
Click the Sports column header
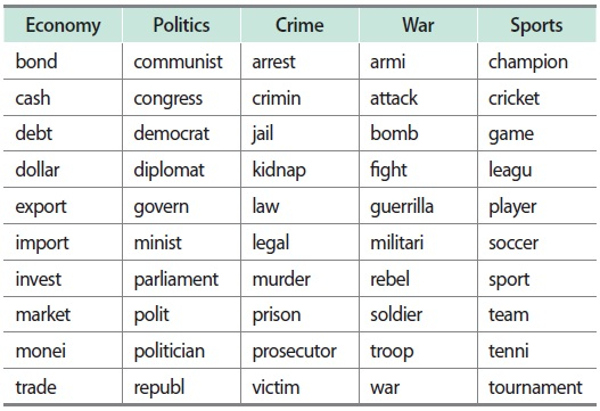tap(536, 25)
